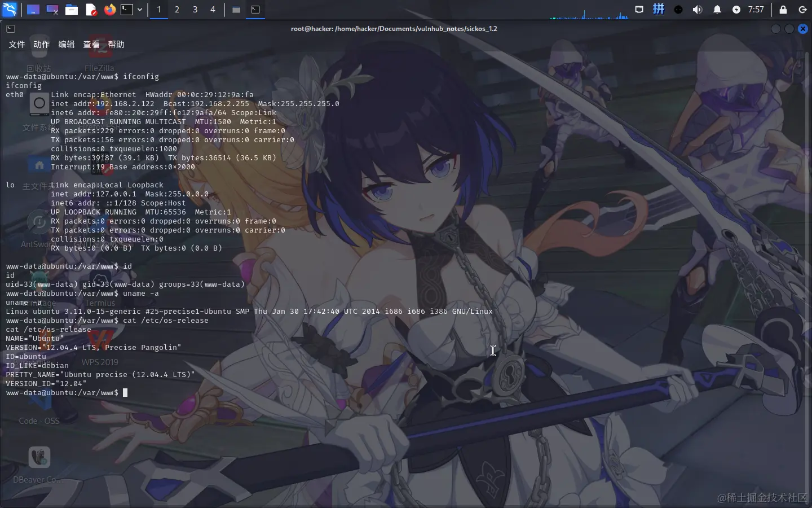Viewport: 812px width, 508px height.
Task: Click the 'inet addr:127.0.0.1' line
Action: coord(130,194)
